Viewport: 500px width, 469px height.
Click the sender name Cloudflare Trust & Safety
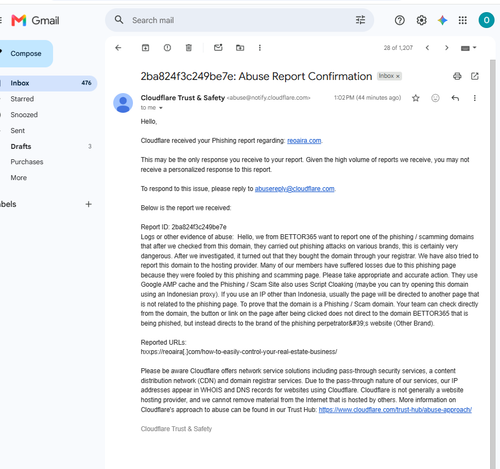coord(183,98)
